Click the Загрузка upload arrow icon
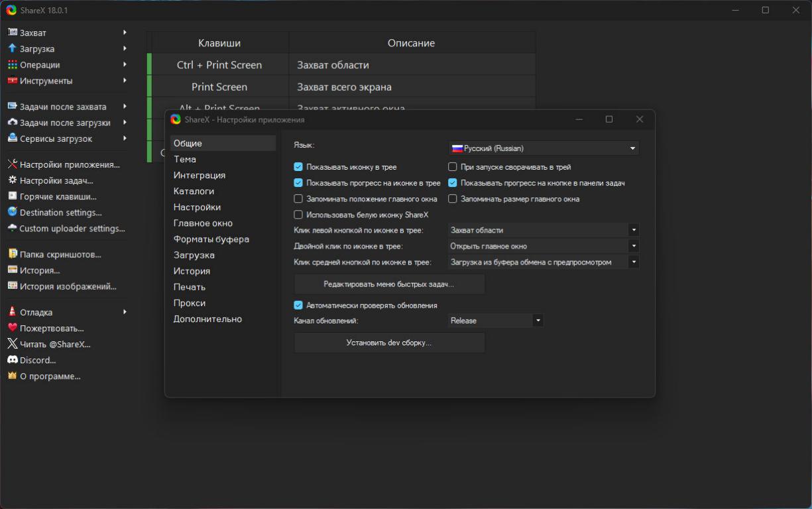This screenshot has width=812, height=509. pyautogui.click(x=12, y=48)
